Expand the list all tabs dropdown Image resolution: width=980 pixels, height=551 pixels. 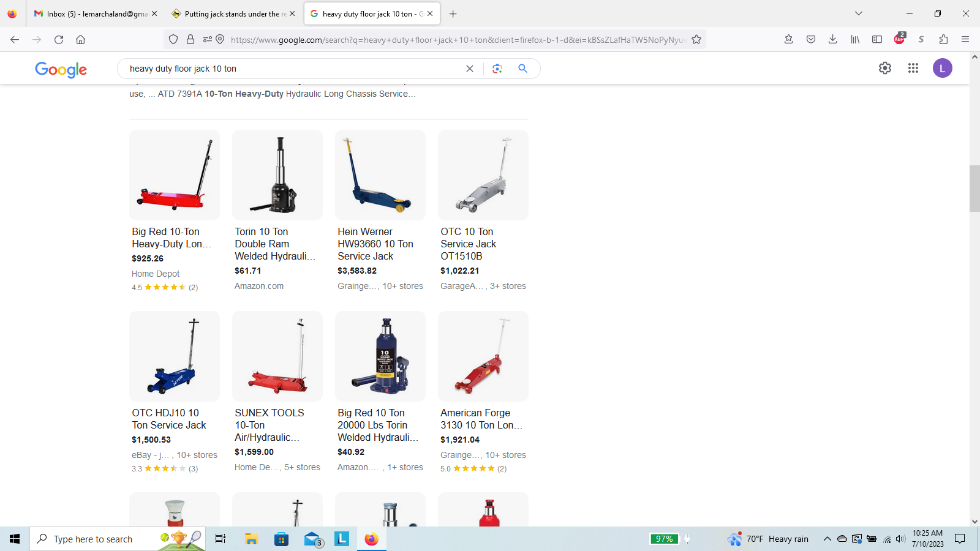point(859,13)
